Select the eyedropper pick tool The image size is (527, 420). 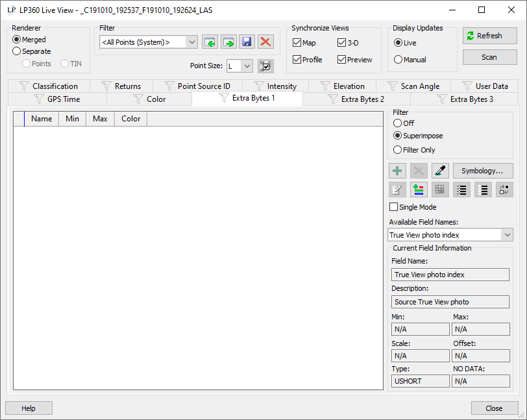pos(440,171)
